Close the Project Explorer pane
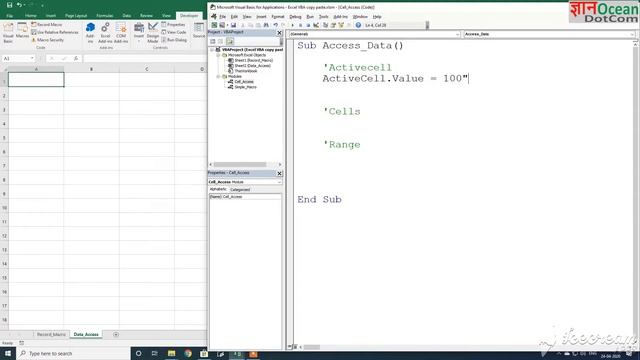The width and height of the screenshot is (640, 360). (x=279, y=32)
